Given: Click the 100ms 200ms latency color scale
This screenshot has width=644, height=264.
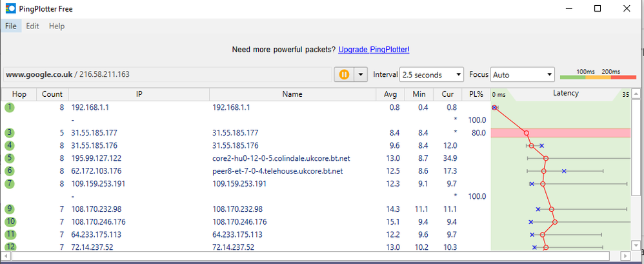Looking at the screenshot, I should [597, 74].
